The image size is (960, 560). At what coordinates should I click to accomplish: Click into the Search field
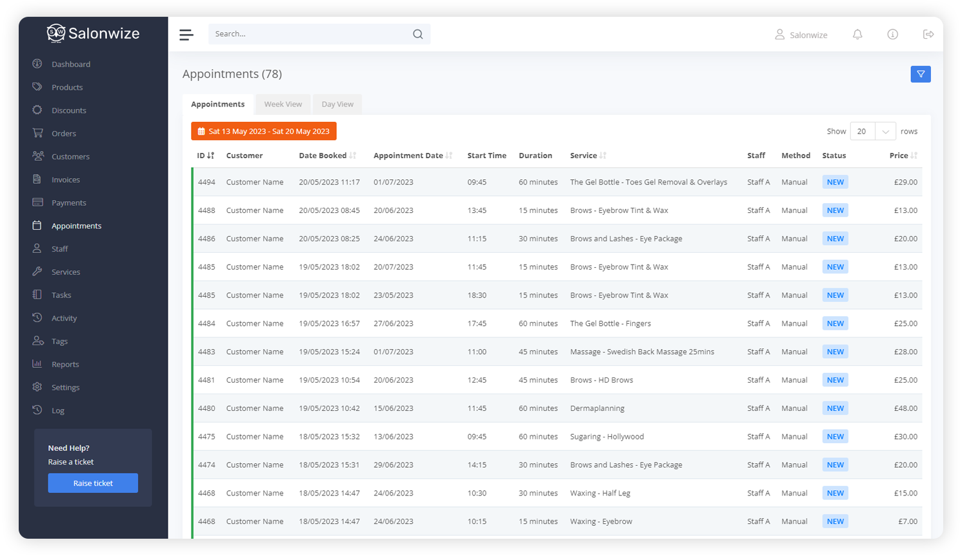coord(310,34)
